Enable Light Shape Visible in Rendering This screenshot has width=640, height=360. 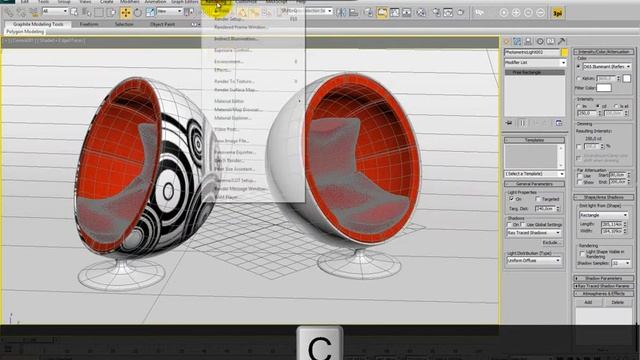[582, 254]
